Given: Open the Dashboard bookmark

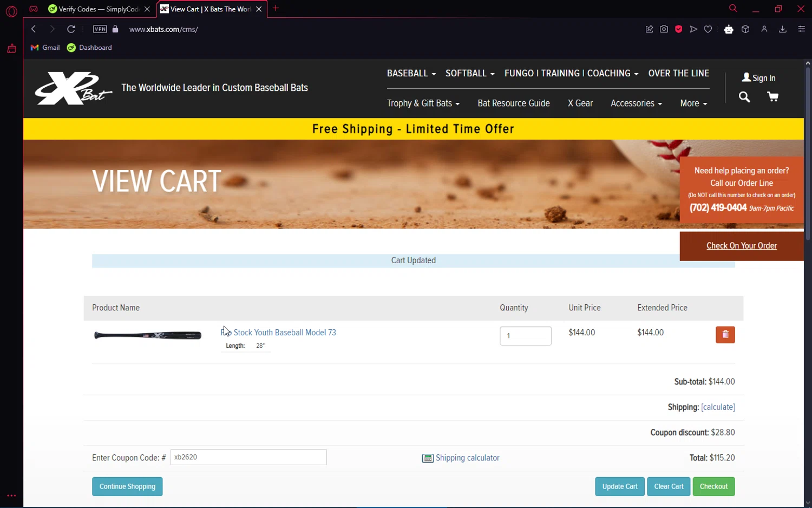Looking at the screenshot, I should (x=89, y=48).
